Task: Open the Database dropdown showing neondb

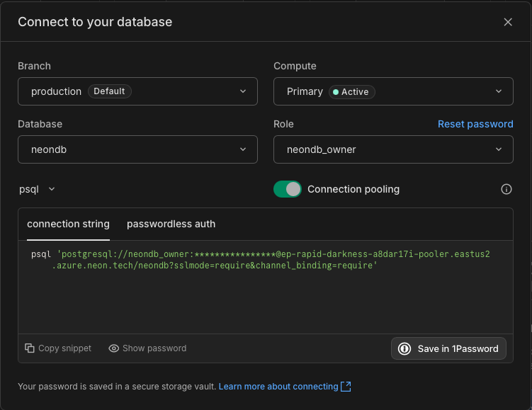Action: 137,149
